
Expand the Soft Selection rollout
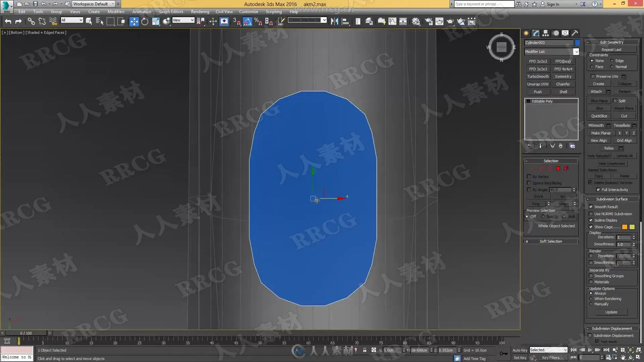tap(550, 241)
